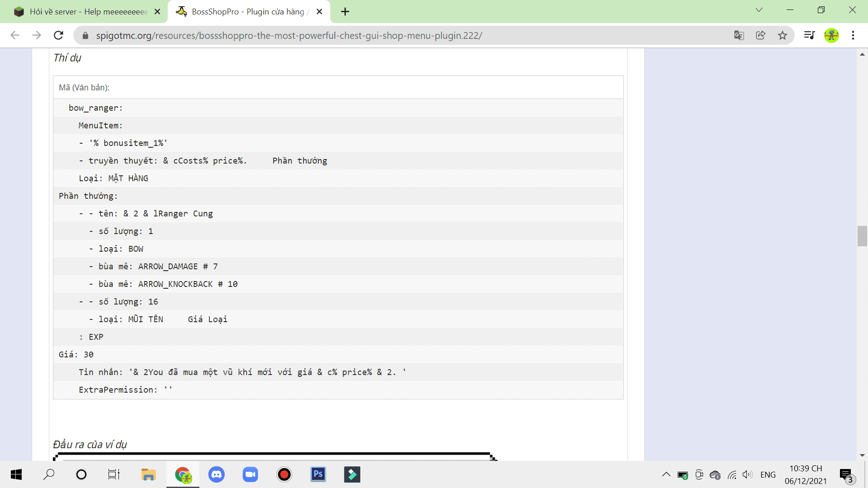Open a new browser tab
This screenshot has width=868, height=488.
click(x=345, y=12)
